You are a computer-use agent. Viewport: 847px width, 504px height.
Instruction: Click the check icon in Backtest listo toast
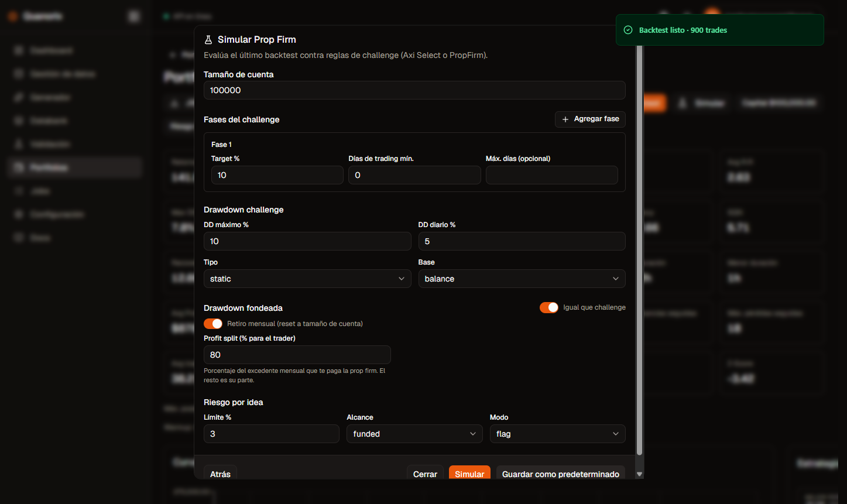pyautogui.click(x=628, y=30)
